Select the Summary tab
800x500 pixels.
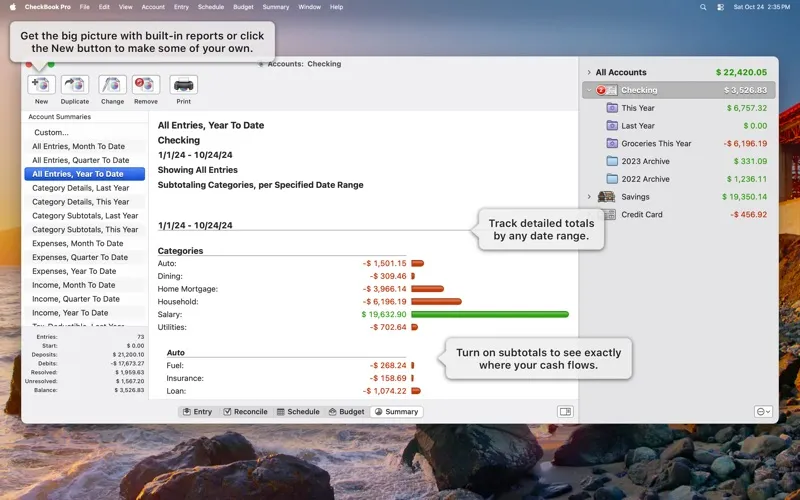coord(396,412)
